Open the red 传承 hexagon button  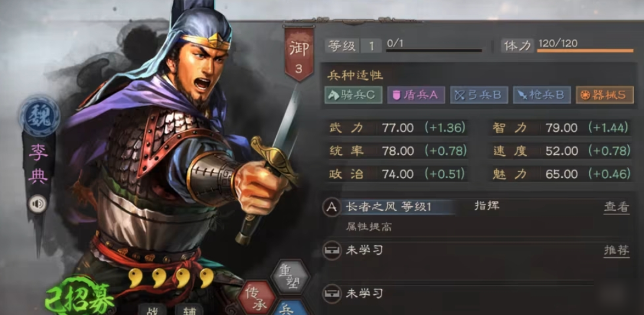click(257, 298)
